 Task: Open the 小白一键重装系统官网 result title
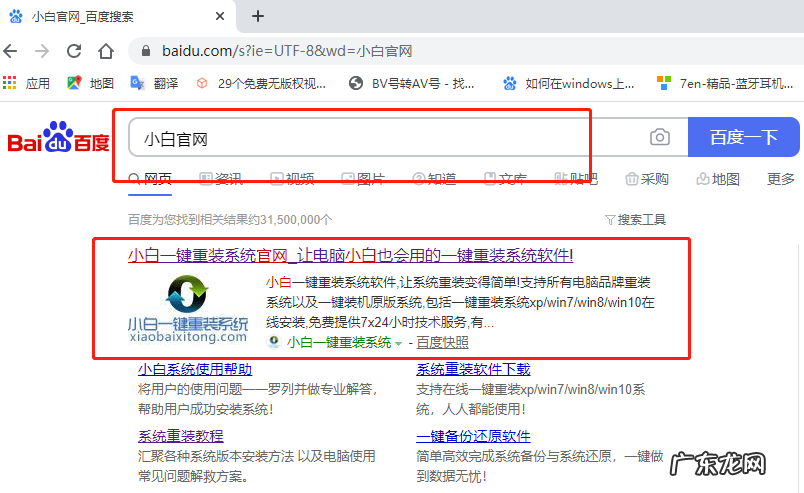(350, 255)
